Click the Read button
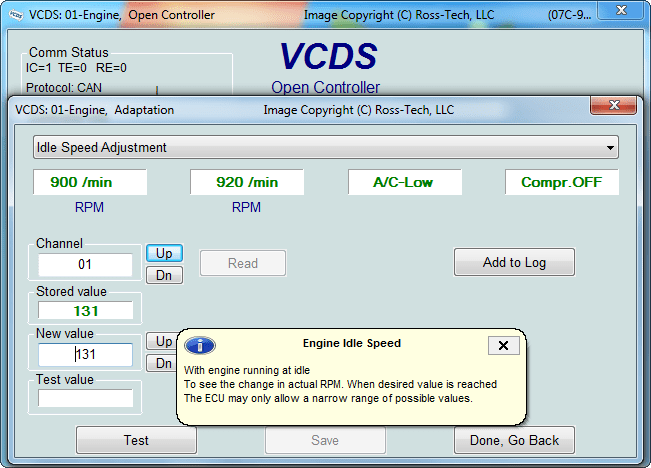 [243, 263]
